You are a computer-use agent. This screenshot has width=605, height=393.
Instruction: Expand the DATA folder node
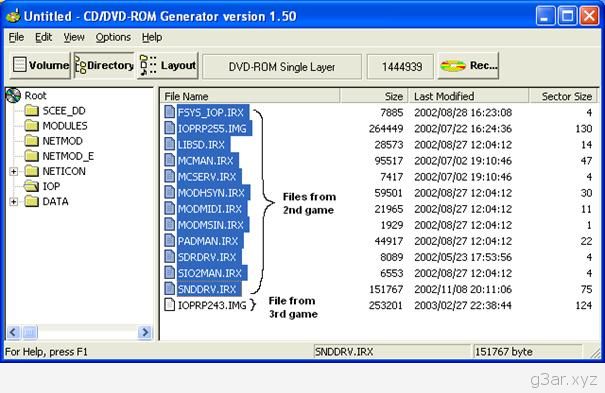[14, 202]
